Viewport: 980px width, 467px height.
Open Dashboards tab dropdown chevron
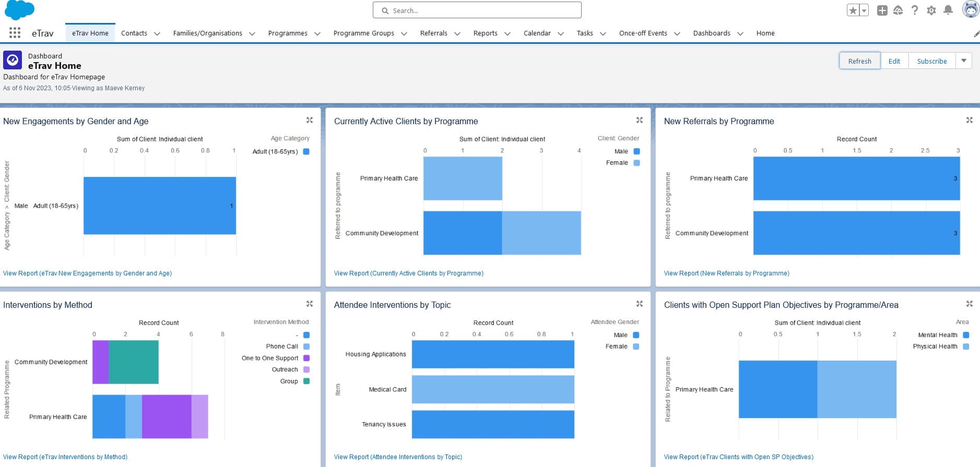point(740,33)
